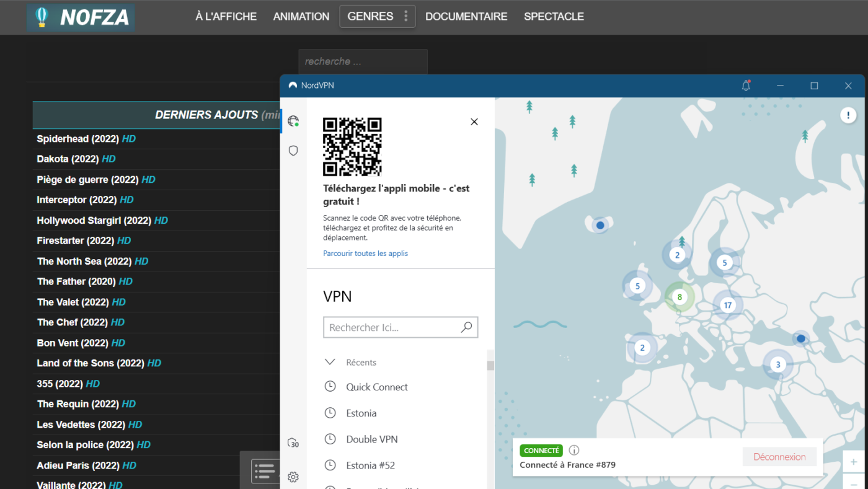Click the clock icon beside Estonia #52

(330, 465)
